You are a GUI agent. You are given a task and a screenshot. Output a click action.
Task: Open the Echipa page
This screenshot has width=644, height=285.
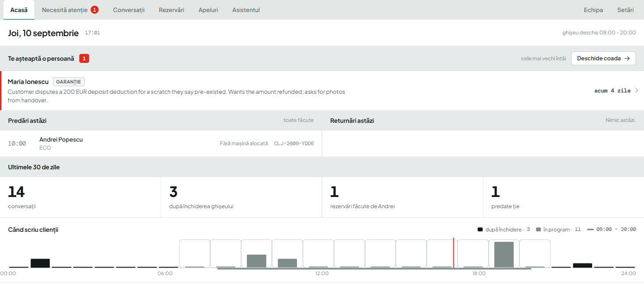click(593, 10)
